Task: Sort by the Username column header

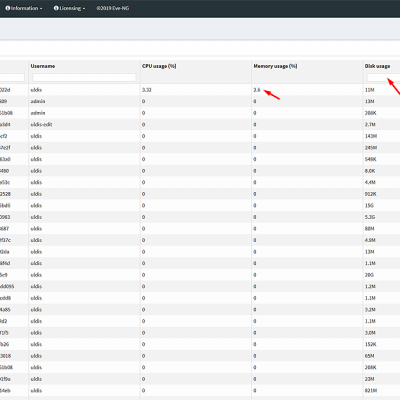Action: (x=43, y=66)
